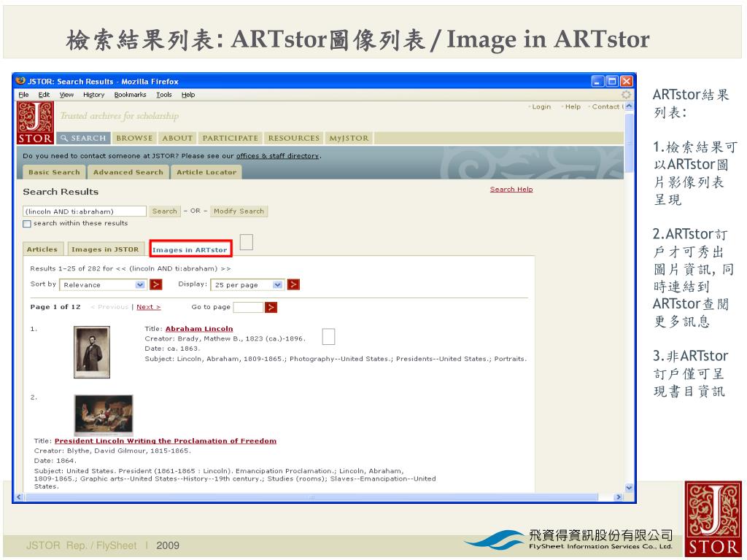This screenshot has width=747, height=560.
Task: Click the Firefox icon in the title bar
Action: click(x=20, y=81)
